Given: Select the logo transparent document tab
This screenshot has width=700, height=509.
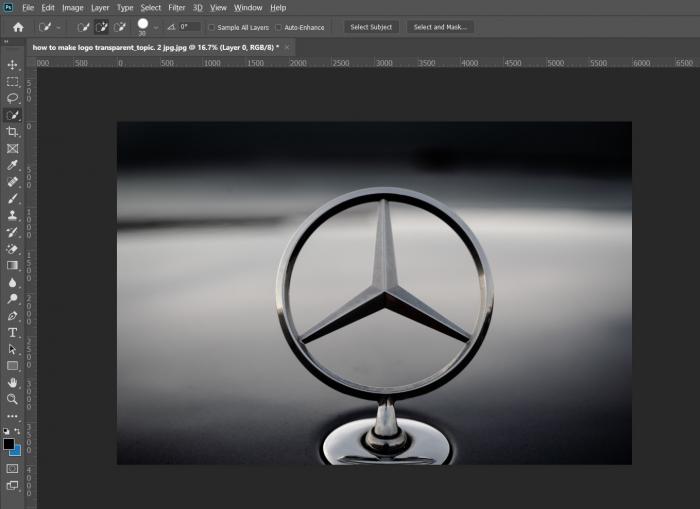Looking at the screenshot, I should point(156,47).
